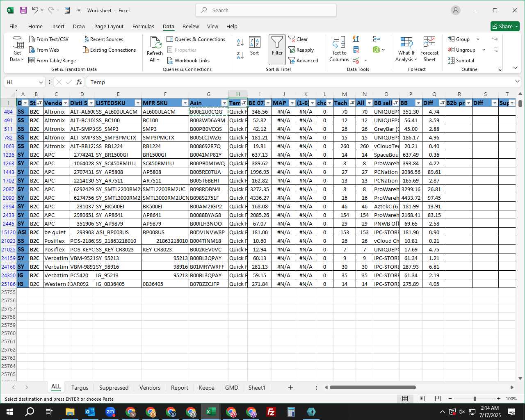
Task: Open the File menu
Action: [13, 26]
